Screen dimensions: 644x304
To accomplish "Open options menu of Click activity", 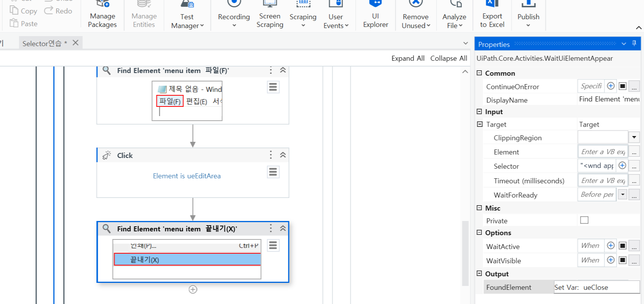I will click(x=271, y=155).
